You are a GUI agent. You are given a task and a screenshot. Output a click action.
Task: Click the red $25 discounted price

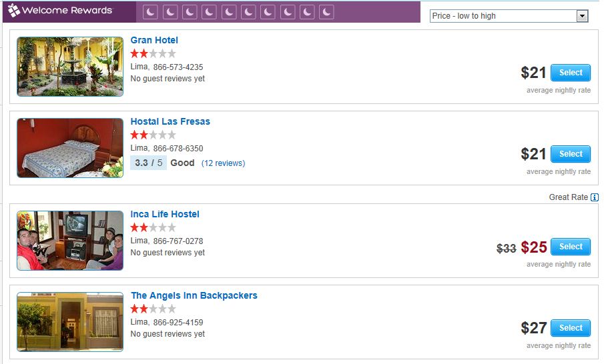[x=534, y=247]
